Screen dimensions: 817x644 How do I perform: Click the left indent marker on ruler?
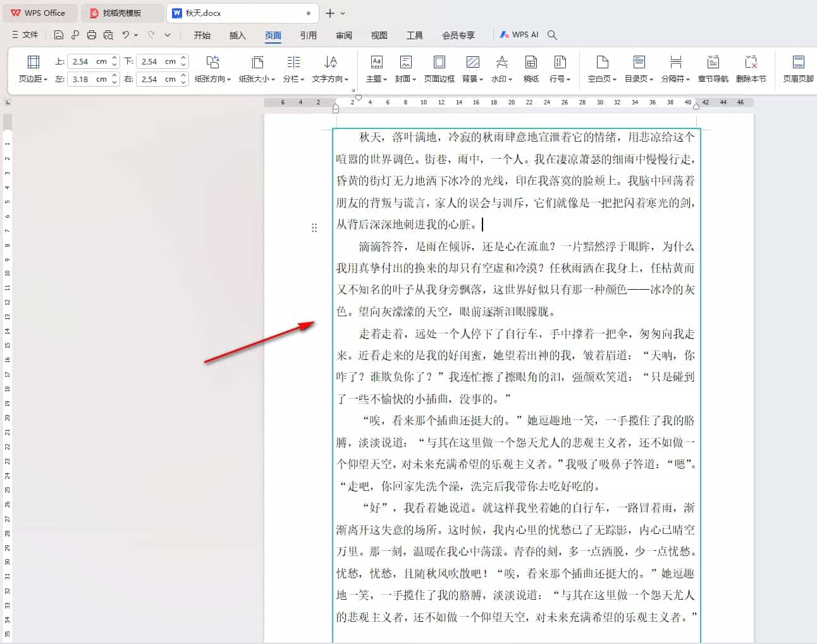pos(336,109)
